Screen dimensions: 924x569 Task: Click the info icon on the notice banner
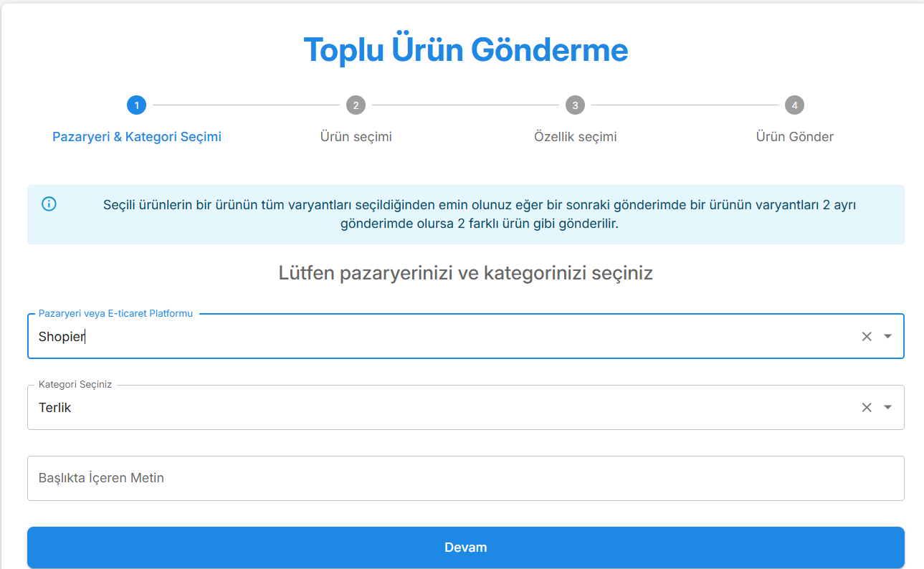pyautogui.click(x=49, y=204)
